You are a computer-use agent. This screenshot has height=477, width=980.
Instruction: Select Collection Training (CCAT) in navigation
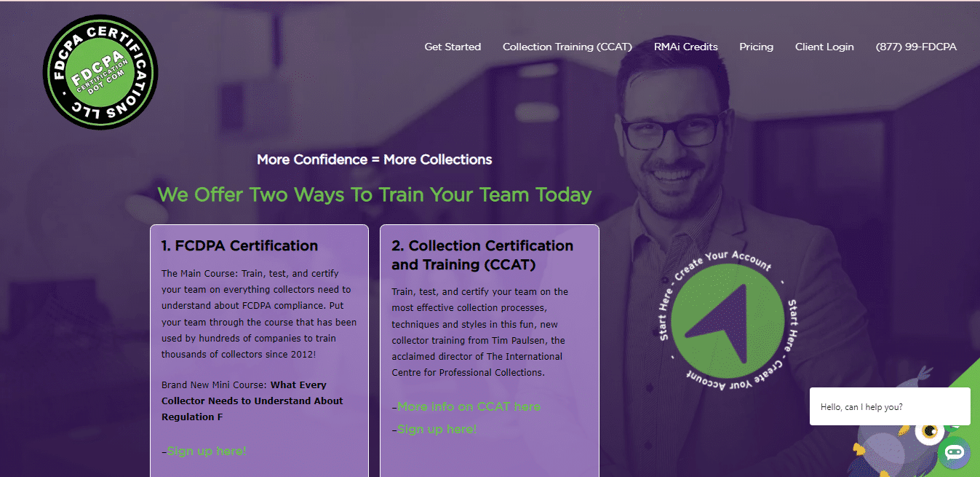(567, 47)
